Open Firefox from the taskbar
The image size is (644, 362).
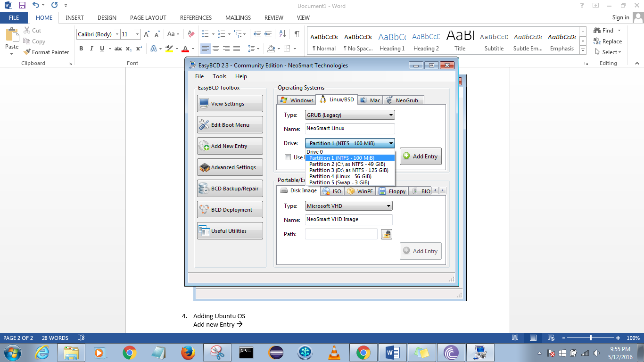coord(188,353)
